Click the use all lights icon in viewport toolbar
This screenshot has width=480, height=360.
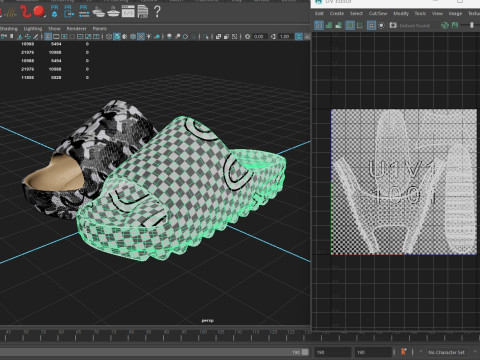coord(149,37)
